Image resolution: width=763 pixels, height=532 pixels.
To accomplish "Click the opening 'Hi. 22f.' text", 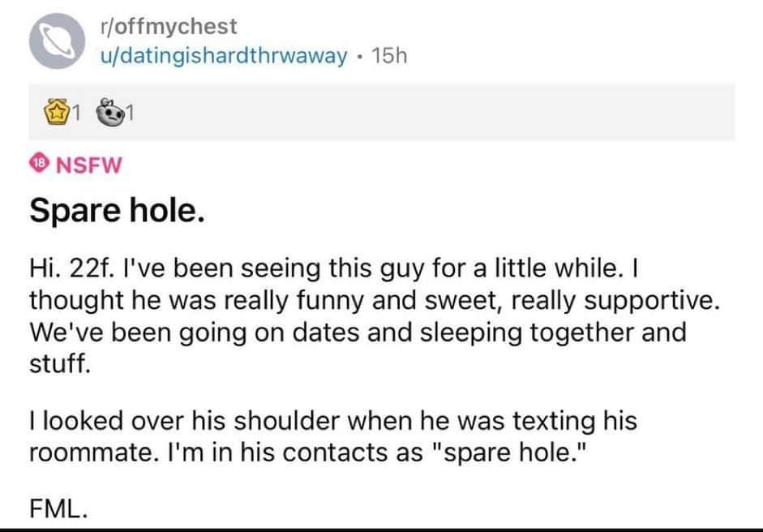I will tap(79, 267).
